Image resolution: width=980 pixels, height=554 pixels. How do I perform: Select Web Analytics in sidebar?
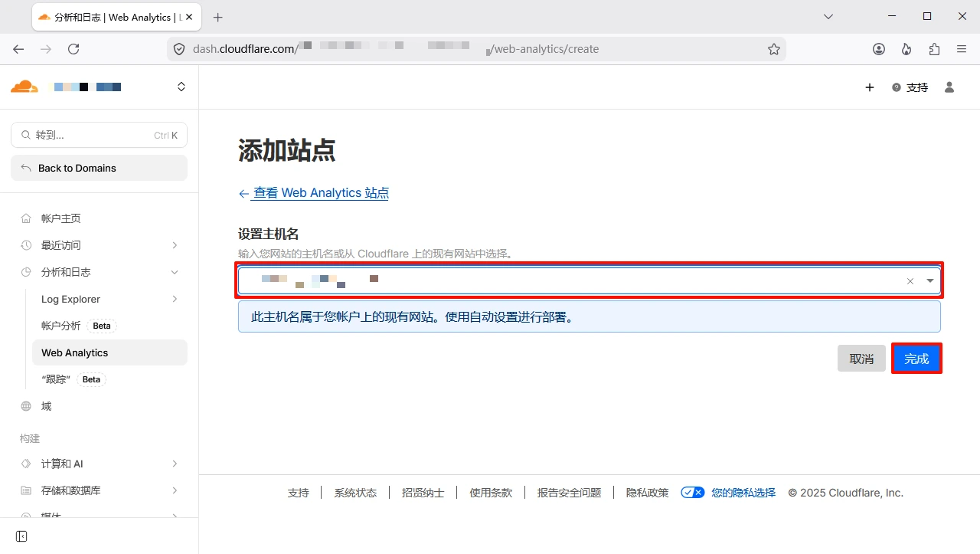(75, 352)
